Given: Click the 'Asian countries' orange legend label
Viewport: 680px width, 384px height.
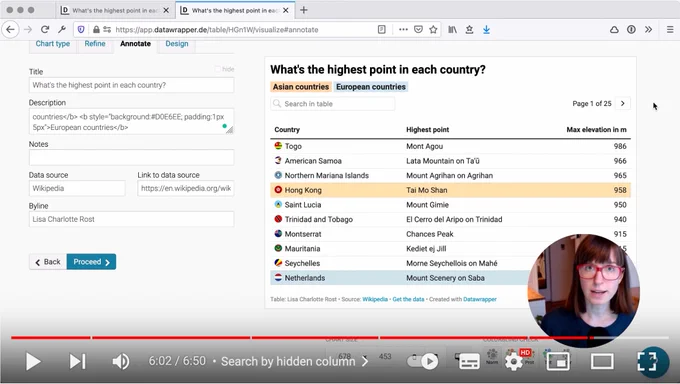Looking at the screenshot, I should click(301, 87).
